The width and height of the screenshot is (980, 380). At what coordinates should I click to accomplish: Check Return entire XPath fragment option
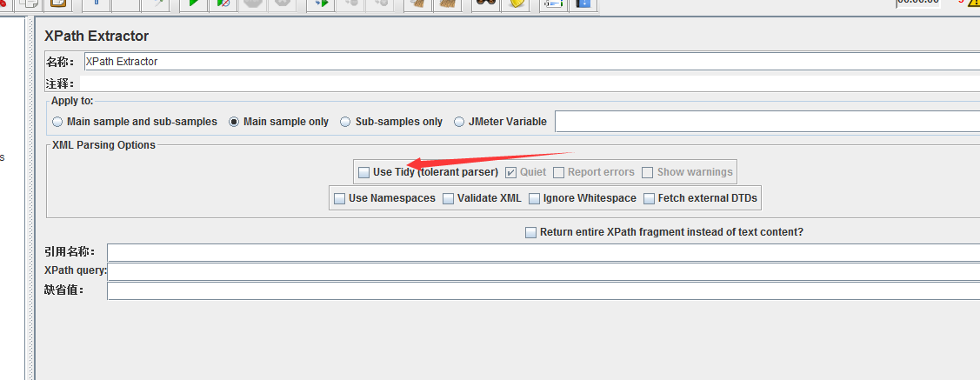(x=530, y=232)
